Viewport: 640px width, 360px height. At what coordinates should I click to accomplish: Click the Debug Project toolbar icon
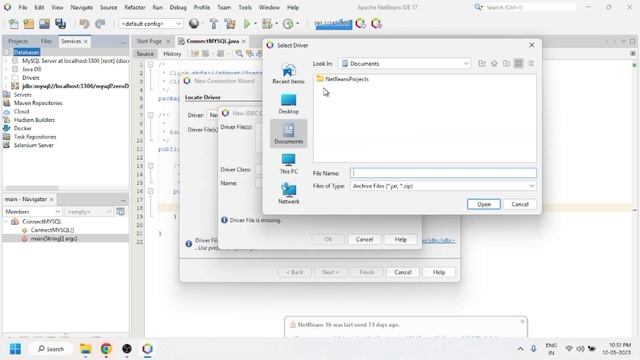click(267, 24)
